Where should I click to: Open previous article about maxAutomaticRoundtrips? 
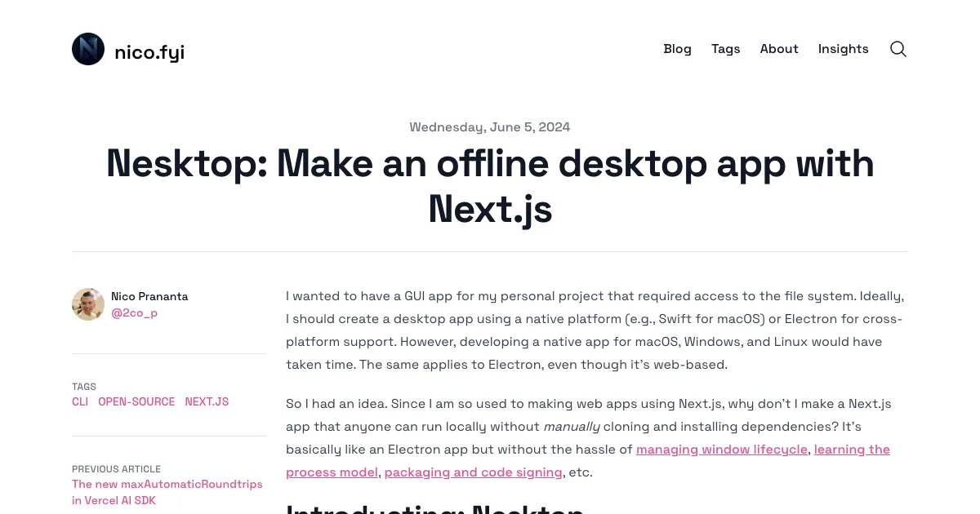(x=167, y=492)
